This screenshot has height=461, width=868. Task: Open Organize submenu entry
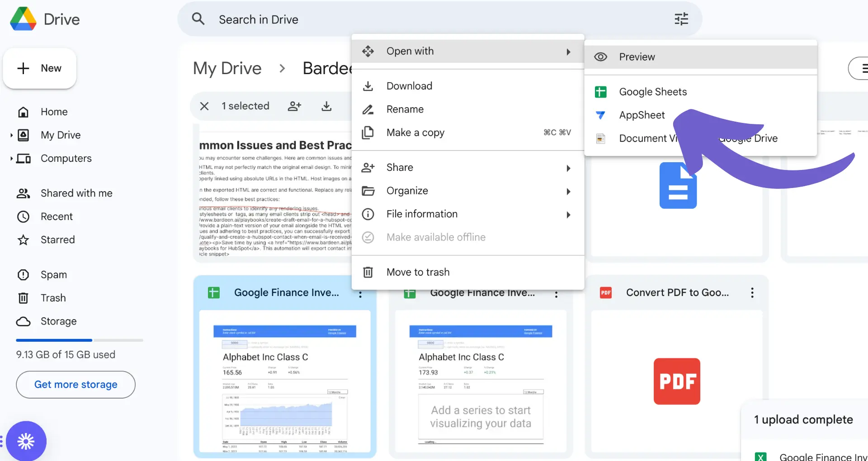point(467,191)
